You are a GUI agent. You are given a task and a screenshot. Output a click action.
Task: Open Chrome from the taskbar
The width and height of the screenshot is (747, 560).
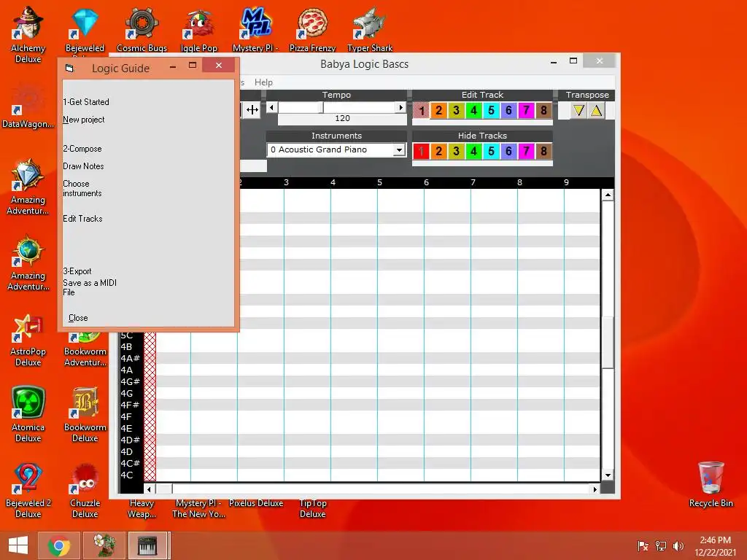[x=58, y=545]
